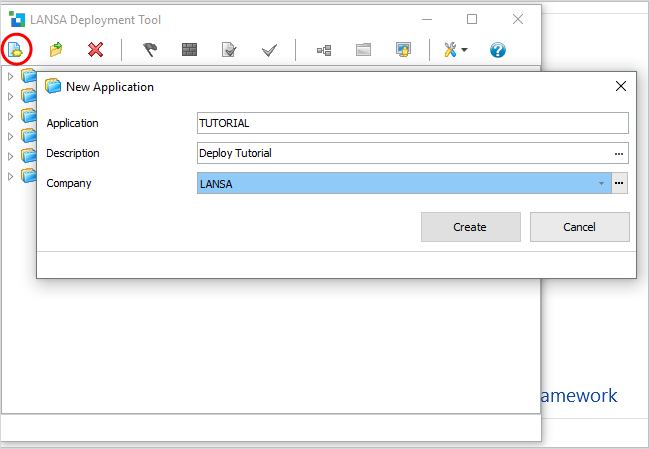Click the Company dropdown arrow
650x449 pixels.
tap(601, 183)
